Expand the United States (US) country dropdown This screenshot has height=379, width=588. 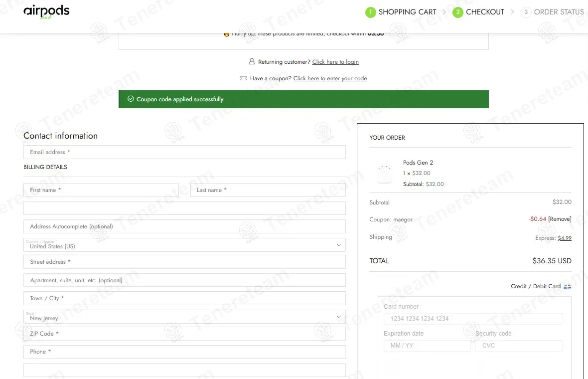tap(184, 245)
